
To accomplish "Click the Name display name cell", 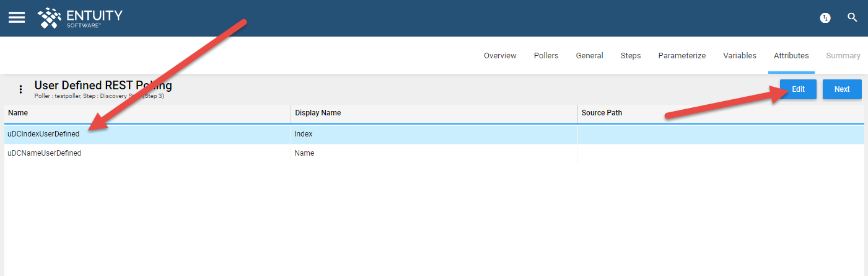I will [x=434, y=153].
